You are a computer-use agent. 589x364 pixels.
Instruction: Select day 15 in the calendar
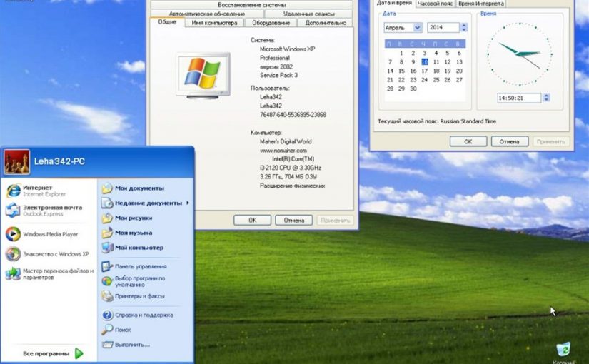pos(401,71)
